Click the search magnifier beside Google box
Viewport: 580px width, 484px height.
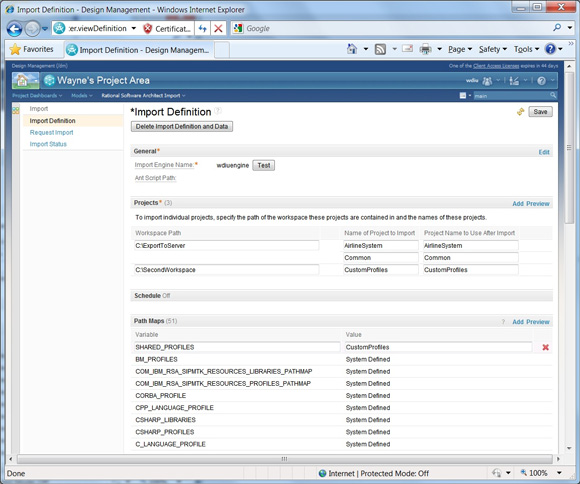click(x=557, y=27)
